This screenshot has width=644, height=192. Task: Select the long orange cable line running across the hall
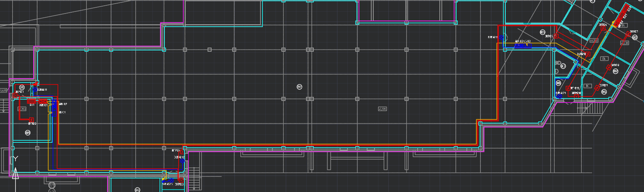(x=267, y=144)
